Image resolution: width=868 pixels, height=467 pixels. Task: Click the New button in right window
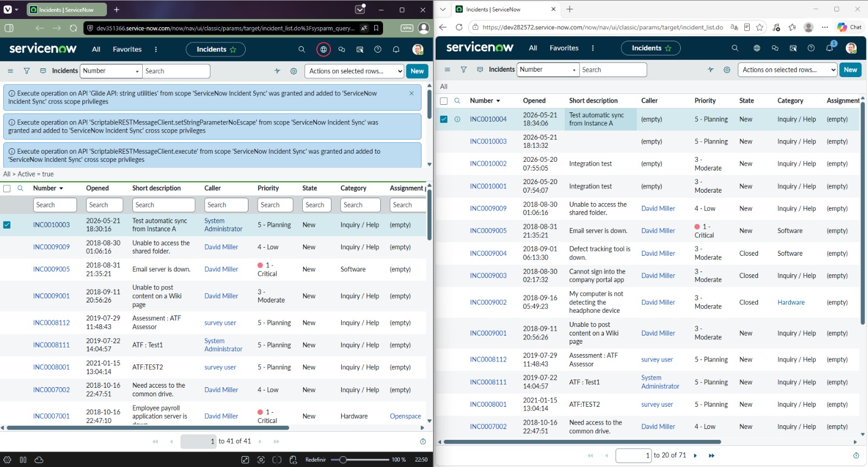coord(851,70)
